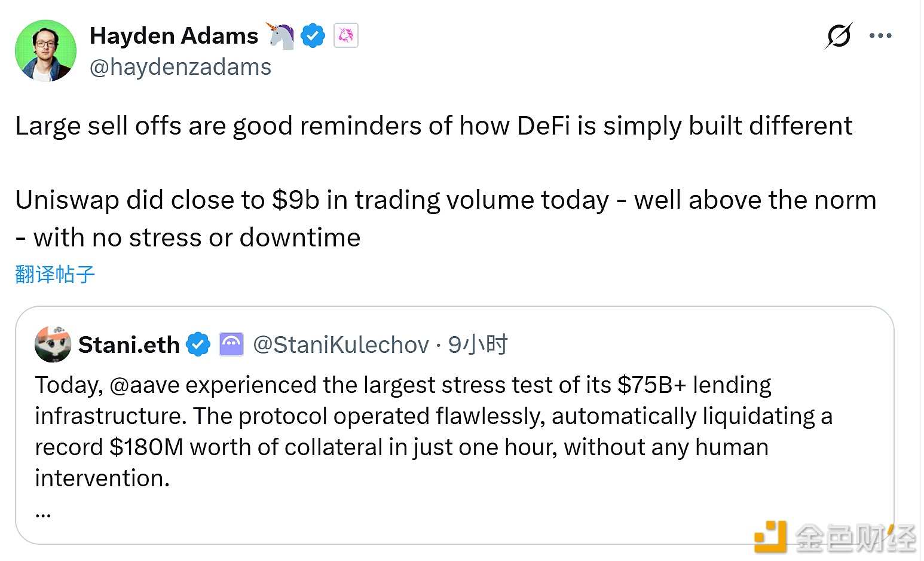This screenshot has height=561, width=924.
Task: Click the unicorn emoji beside Hayden Adams
Action: click(280, 36)
